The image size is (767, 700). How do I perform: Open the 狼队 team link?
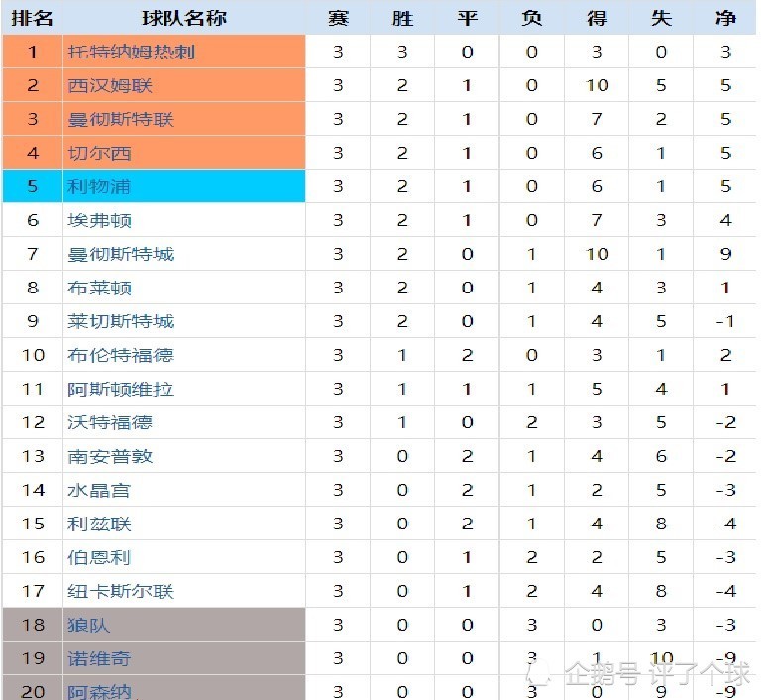(88, 625)
